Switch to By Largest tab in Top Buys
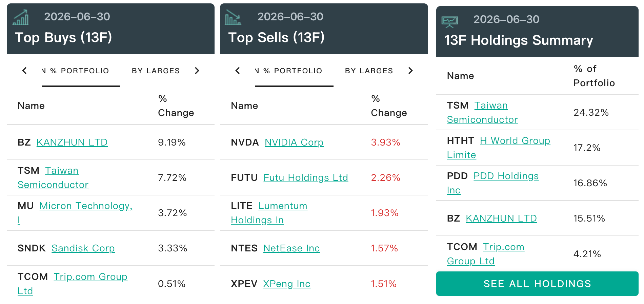 pyautogui.click(x=156, y=71)
